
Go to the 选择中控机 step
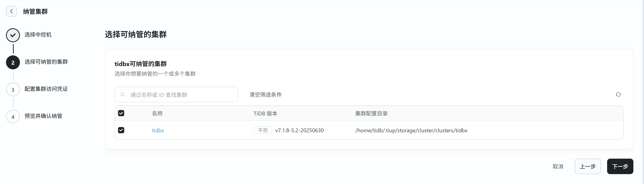point(38,35)
